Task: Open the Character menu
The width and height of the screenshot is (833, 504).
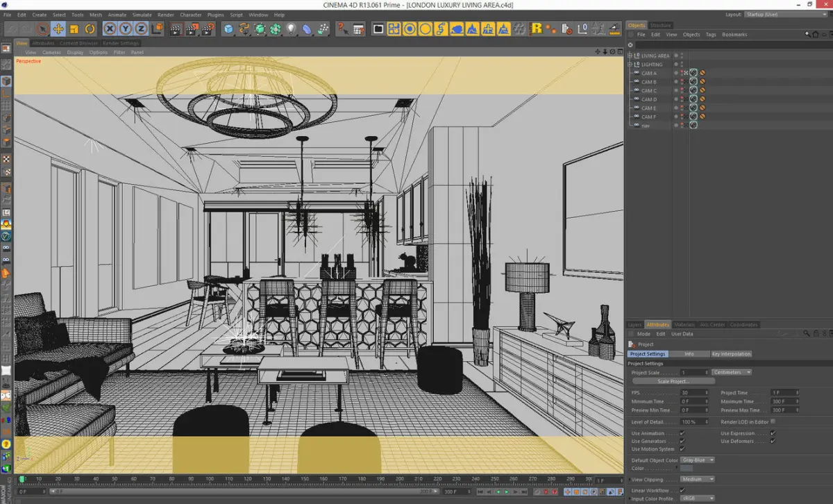Action: [x=191, y=15]
